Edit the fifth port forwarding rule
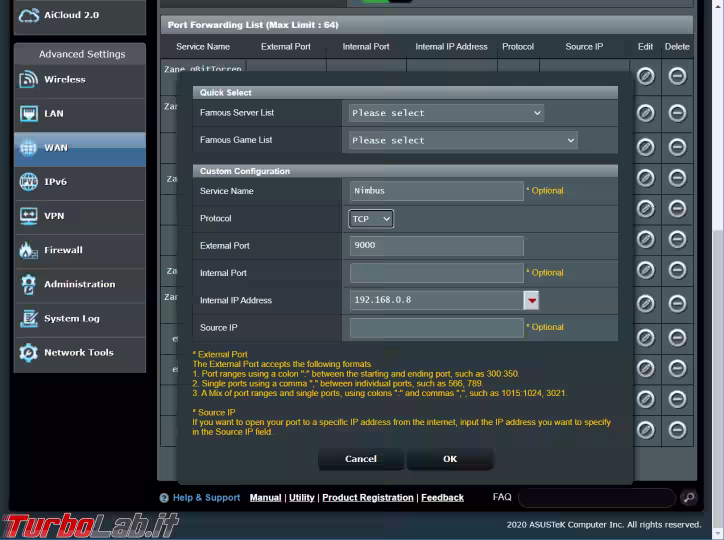Viewport: 724px width, 540px height. point(646,209)
